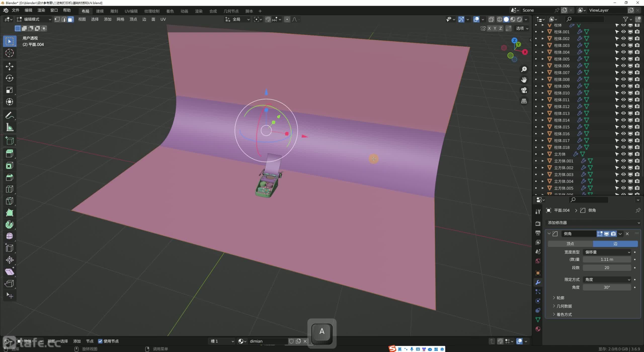Select the Rotate tool in the left toolbar
Screen dimensions: 644x352
tap(10, 78)
